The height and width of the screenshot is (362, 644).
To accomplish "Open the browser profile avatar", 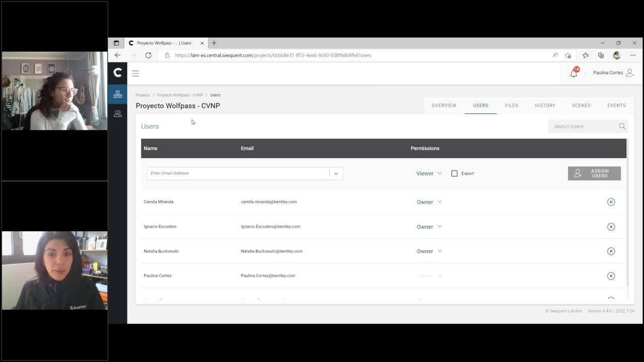I will 616,55.
